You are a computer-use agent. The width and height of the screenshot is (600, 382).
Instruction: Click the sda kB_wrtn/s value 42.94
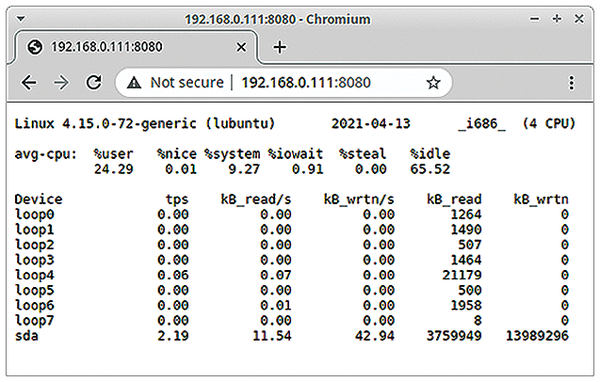375,336
